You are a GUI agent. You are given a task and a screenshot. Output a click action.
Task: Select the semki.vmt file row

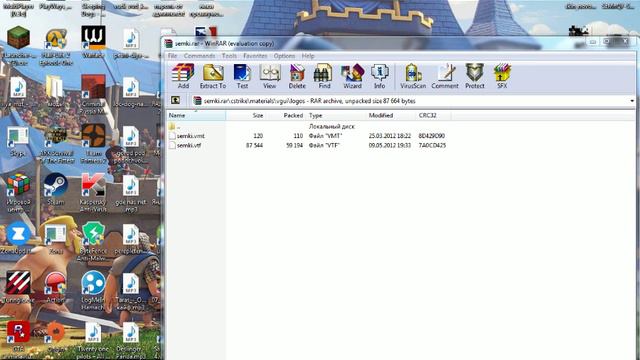point(307,136)
